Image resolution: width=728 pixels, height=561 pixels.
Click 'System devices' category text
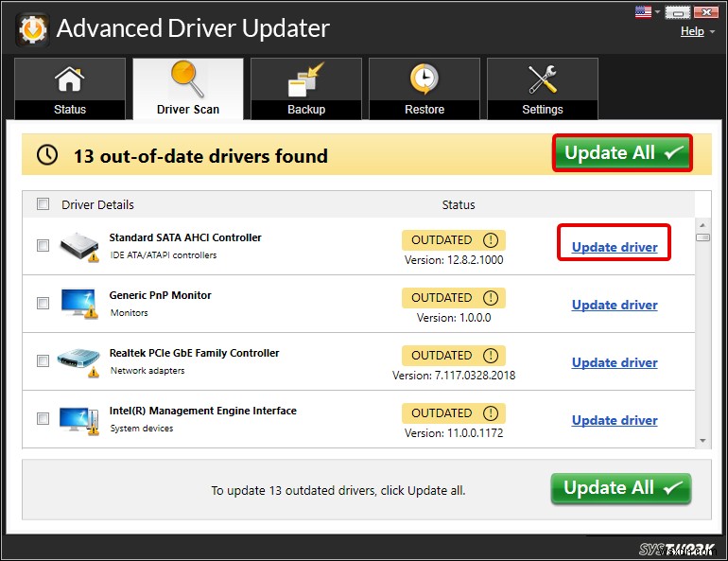click(142, 429)
